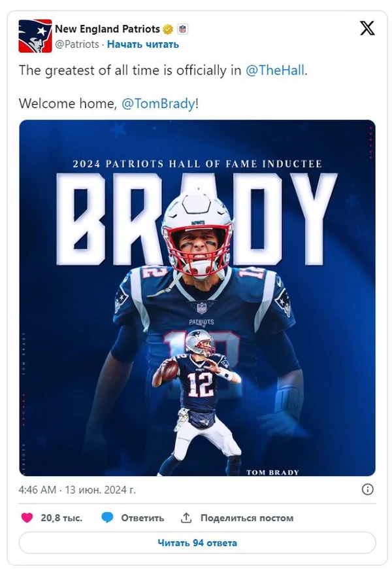Open X via the X logo
This screenshot has height=569, width=392.
click(367, 28)
